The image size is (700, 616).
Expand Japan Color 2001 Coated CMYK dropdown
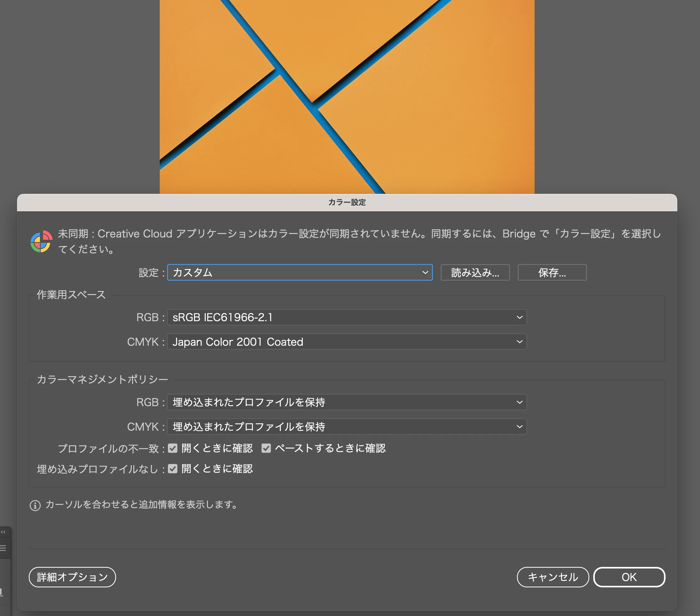347,342
